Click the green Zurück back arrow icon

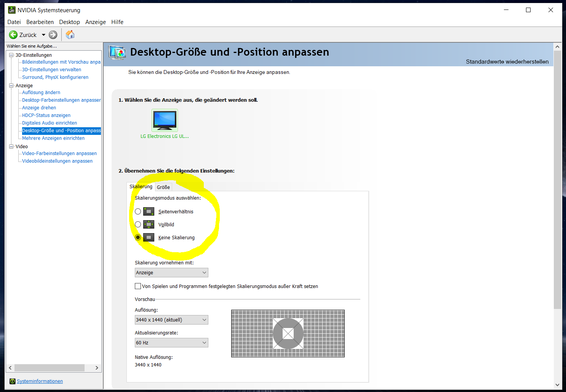coord(13,35)
